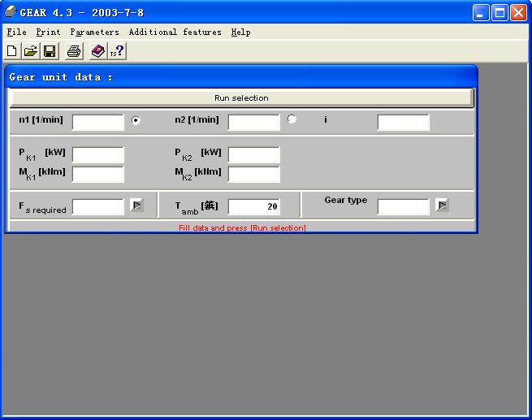Click the MK1 [kNm] input field
This screenshot has width=532, height=420.
click(98, 175)
